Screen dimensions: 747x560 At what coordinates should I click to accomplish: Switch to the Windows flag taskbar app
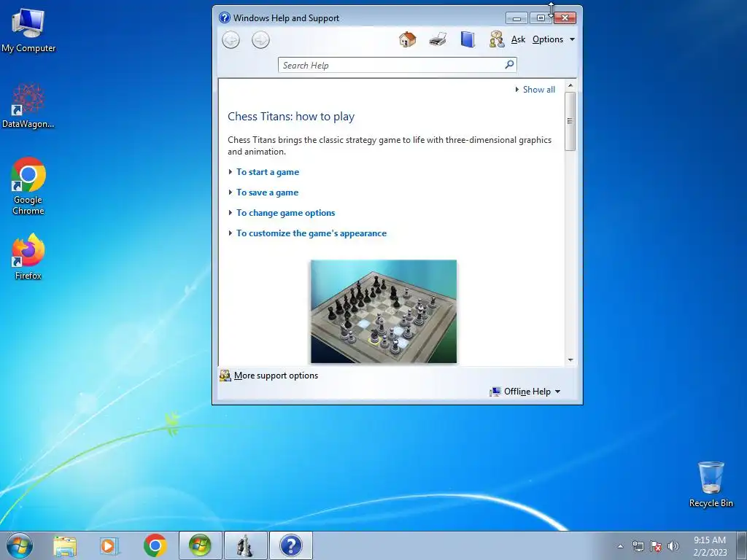(200, 545)
